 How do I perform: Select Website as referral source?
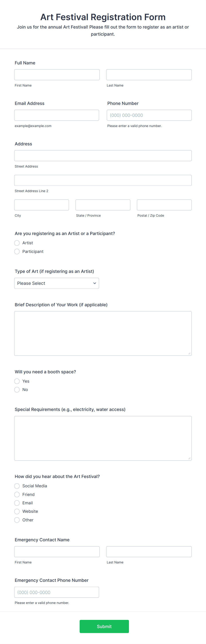click(x=17, y=511)
